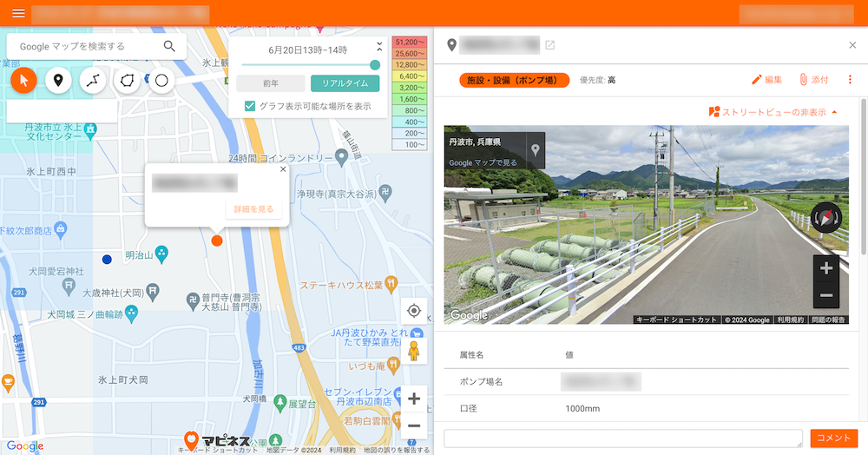Close the map marker popup
The height and width of the screenshot is (455, 868).
pos(283,169)
